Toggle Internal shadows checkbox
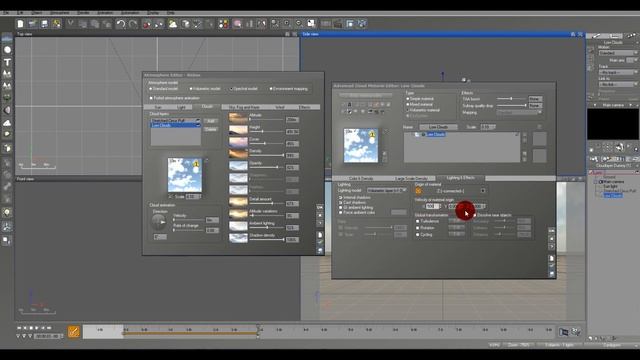This screenshot has width=640, height=360. coord(340,198)
